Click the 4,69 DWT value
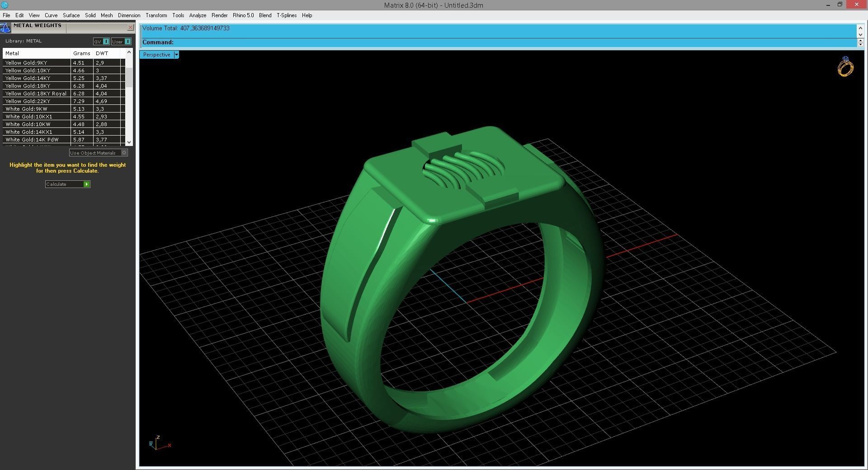868x470 pixels. 101,101
